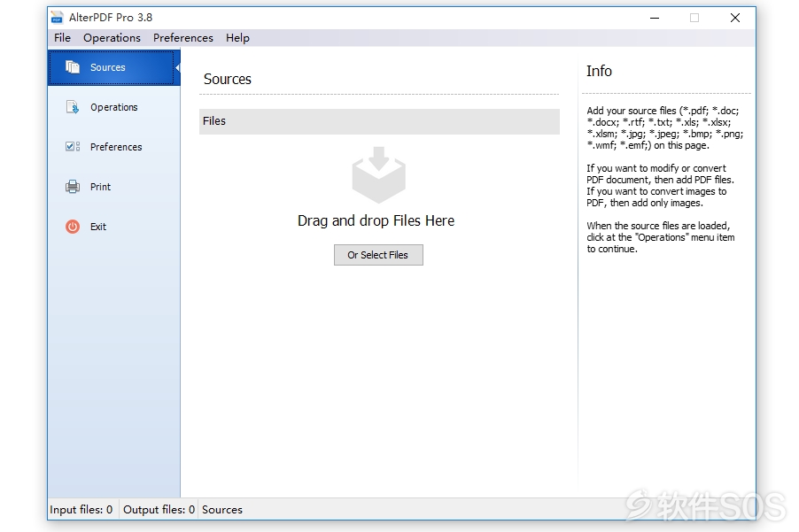The width and height of the screenshot is (799, 532).
Task: Click the 'When the source files are loaded' paragraph
Action: pos(661,236)
